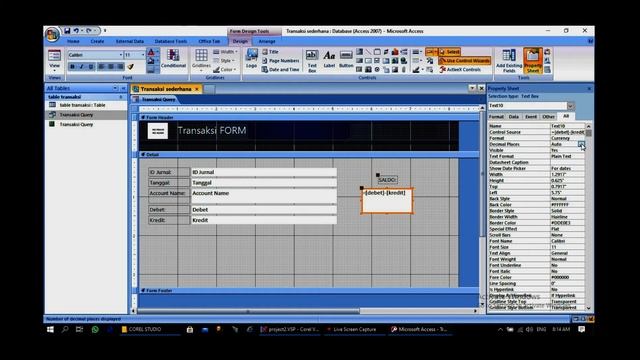Click the Detail section bar
The width and height of the screenshot is (640, 360).
pos(309,155)
